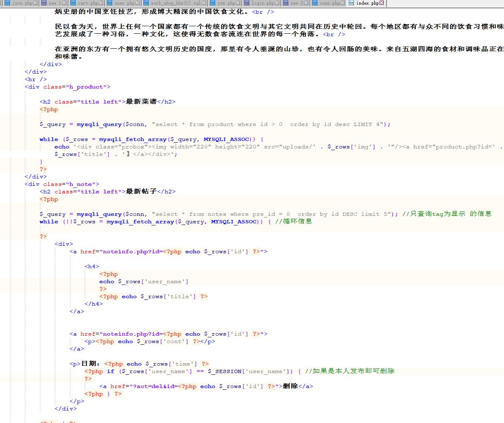Close the index.php tab
This screenshot has width=504, height=423.
[381, 3]
